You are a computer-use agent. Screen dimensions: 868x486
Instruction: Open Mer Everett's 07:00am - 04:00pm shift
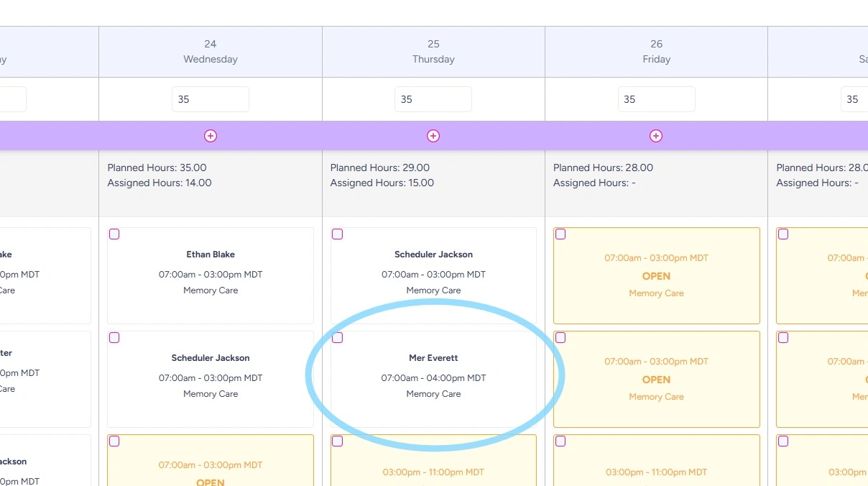click(433, 377)
